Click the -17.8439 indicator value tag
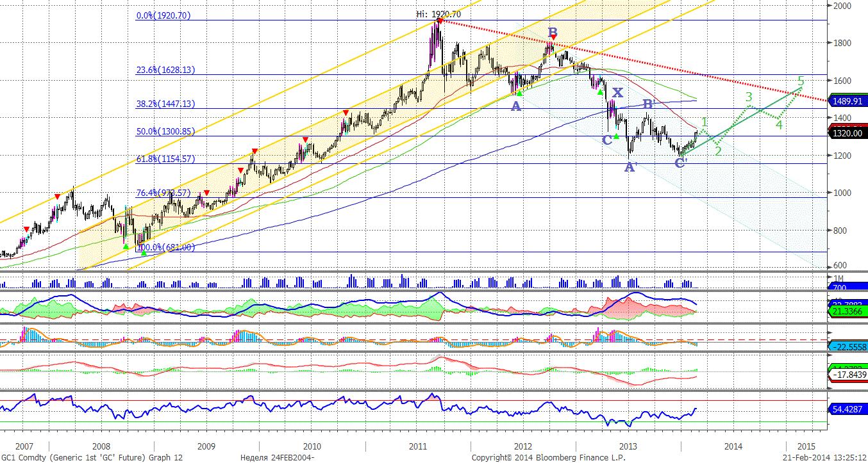The width and height of the screenshot is (868, 463). (x=847, y=375)
